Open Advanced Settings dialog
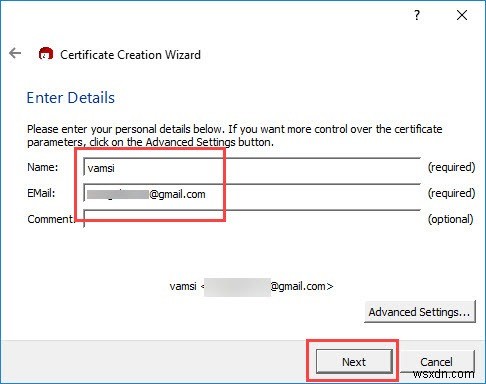This screenshot has width=486, height=384. click(x=419, y=312)
